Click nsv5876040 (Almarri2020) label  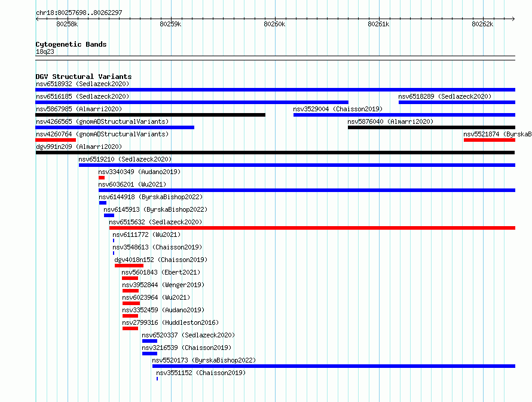390,121
